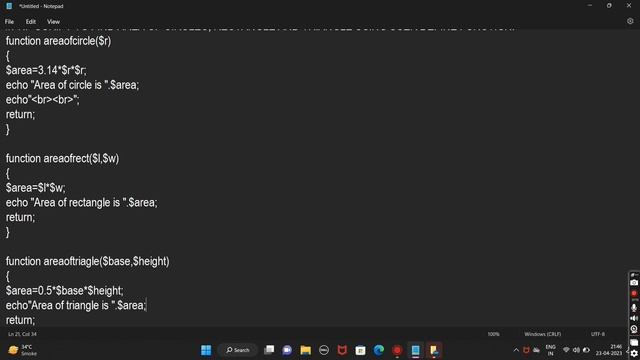Click line '$area=0.5*$base*$height;'

tap(64, 291)
